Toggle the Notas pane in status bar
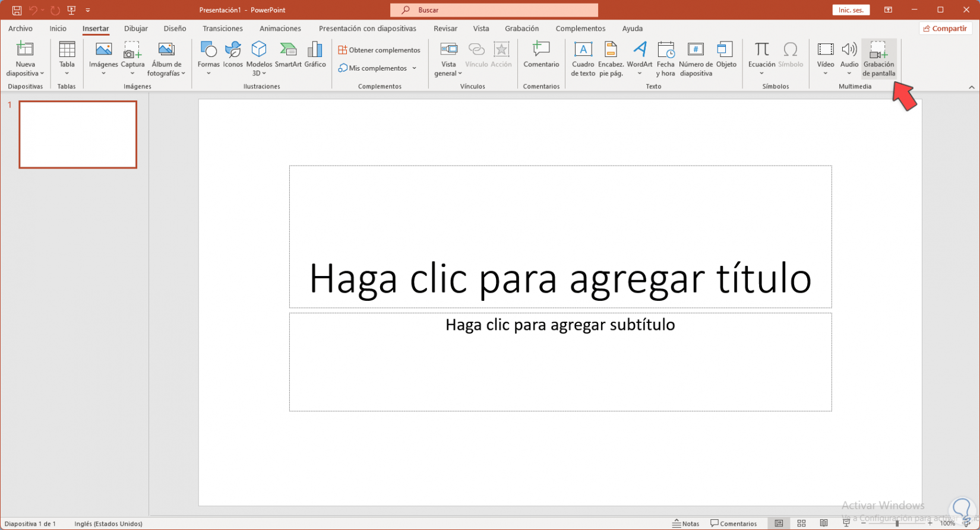The height and width of the screenshot is (530, 980). pyautogui.click(x=685, y=523)
